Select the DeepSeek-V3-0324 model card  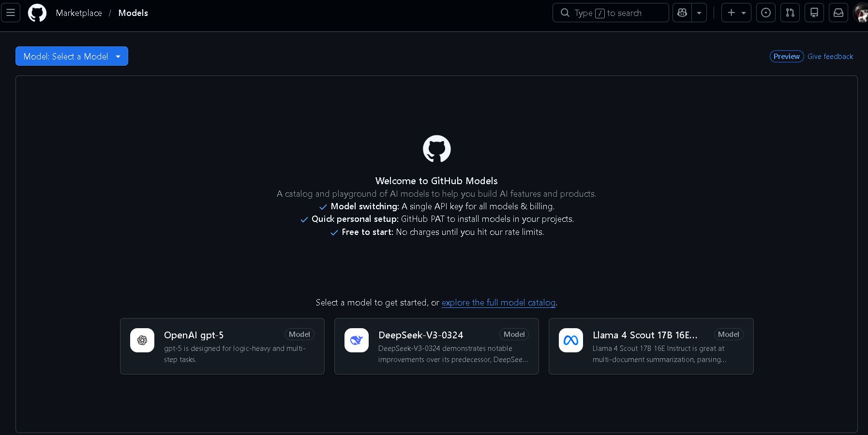(436, 346)
